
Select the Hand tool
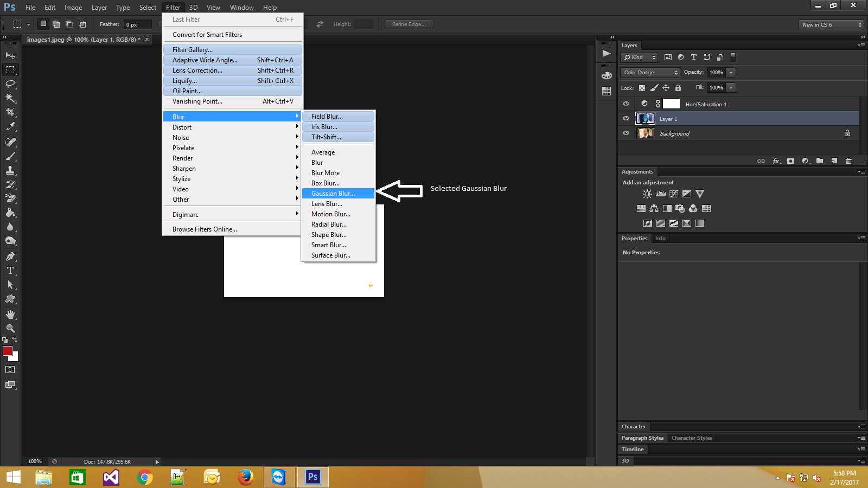click(x=10, y=314)
